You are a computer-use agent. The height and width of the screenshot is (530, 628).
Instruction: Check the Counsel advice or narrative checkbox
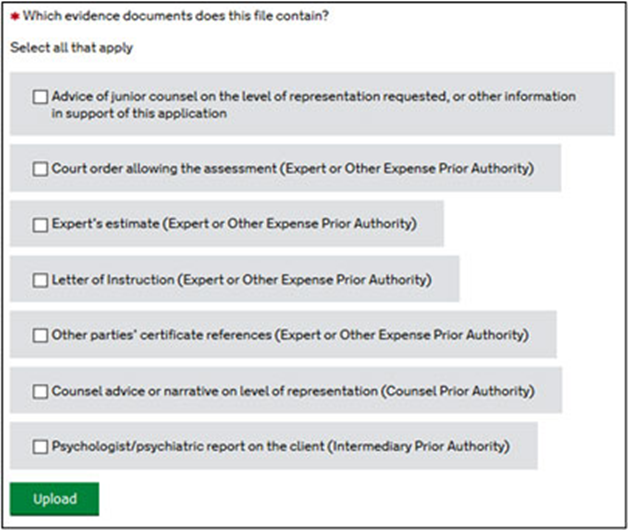(x=40, y=391)
